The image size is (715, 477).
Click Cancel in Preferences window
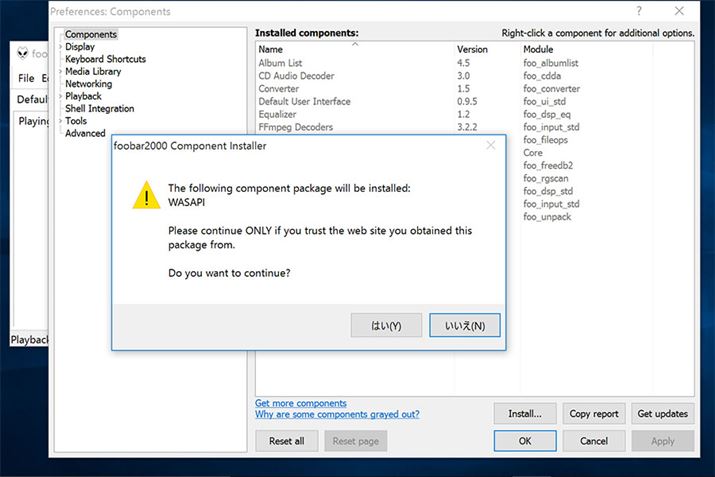coord(594,441)
